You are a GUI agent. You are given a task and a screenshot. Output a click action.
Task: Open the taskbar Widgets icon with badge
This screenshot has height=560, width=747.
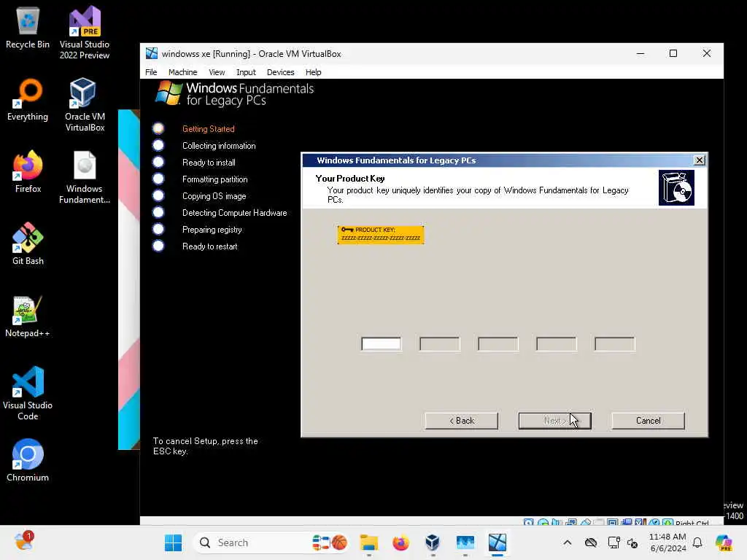point(23,542)
